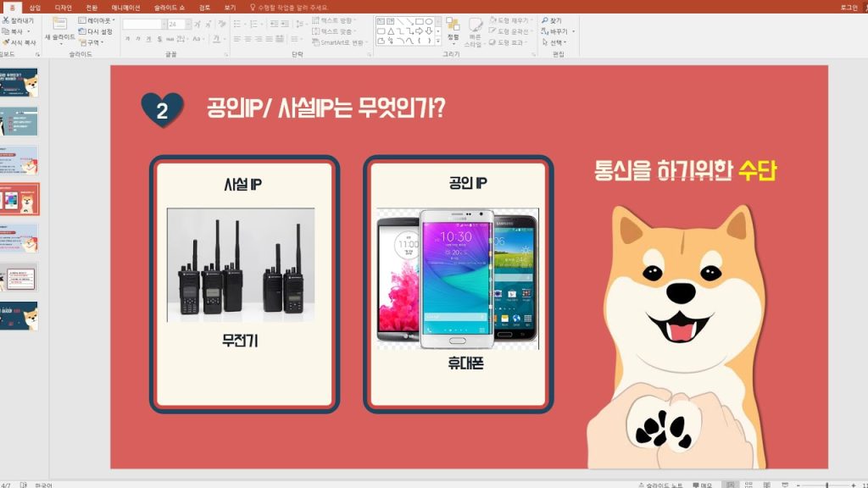This screenshot has height=488, width=868.
Task: Open the Select (선택) dropdown
Action: click(557, 42)
